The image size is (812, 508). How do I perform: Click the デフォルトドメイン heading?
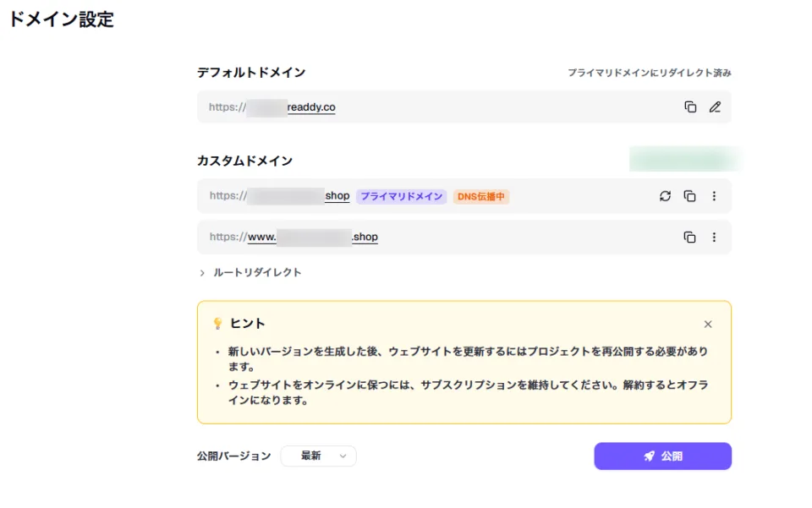coord(251,73)
